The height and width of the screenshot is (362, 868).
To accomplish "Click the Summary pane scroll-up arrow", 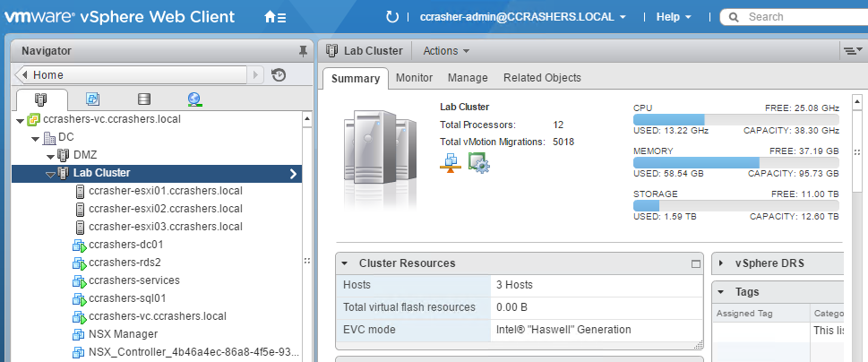I will (x=857, y=102).
